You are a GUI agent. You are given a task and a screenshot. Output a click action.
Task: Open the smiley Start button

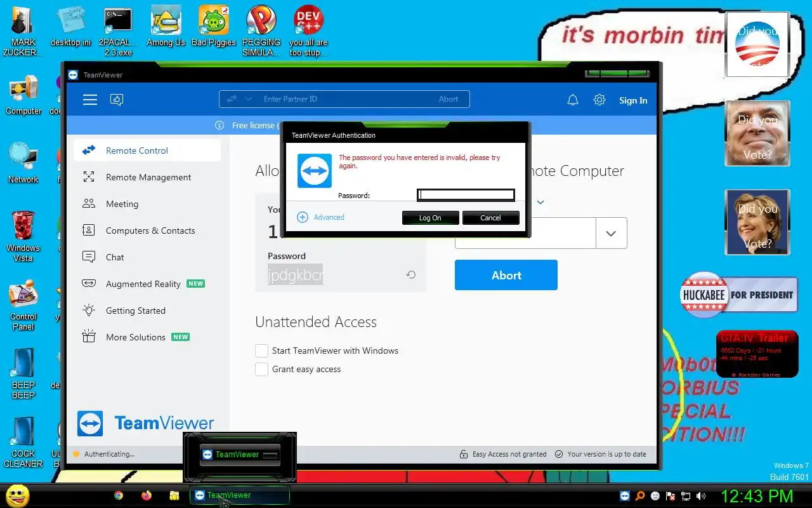18,495
